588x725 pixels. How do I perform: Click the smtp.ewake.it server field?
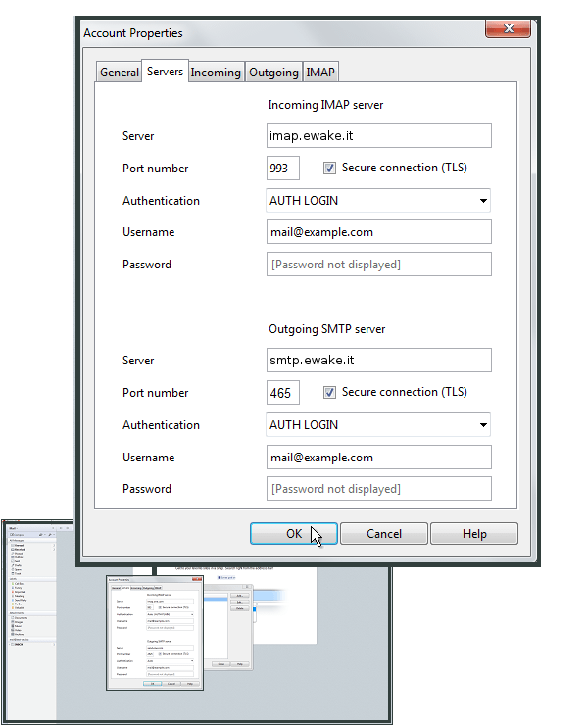pyautogui.click(x=379, y=361)
